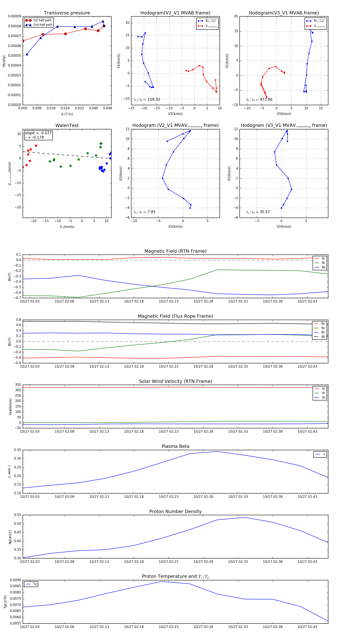This screenshot has width=351, height=644.
Task: Click the 'Plasma Beta' plot title
Action: 175,446
